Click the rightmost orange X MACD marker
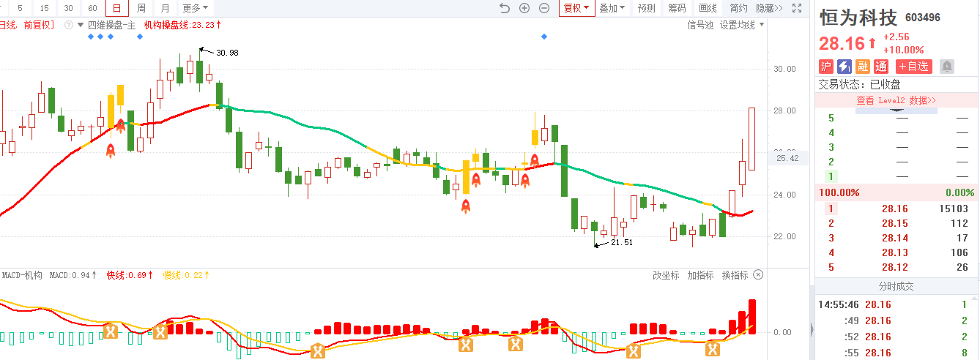980x360 pixels. tap(712, 350)
